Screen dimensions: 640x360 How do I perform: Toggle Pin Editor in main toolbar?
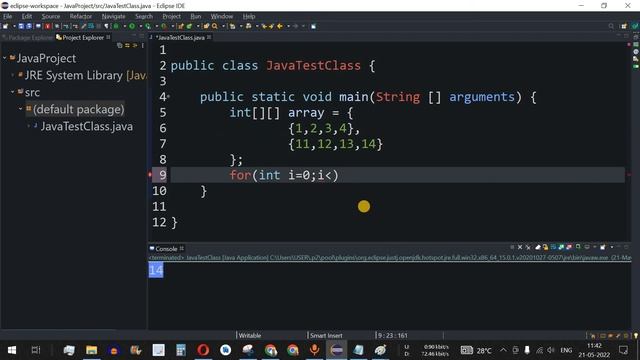pos(313,26)
